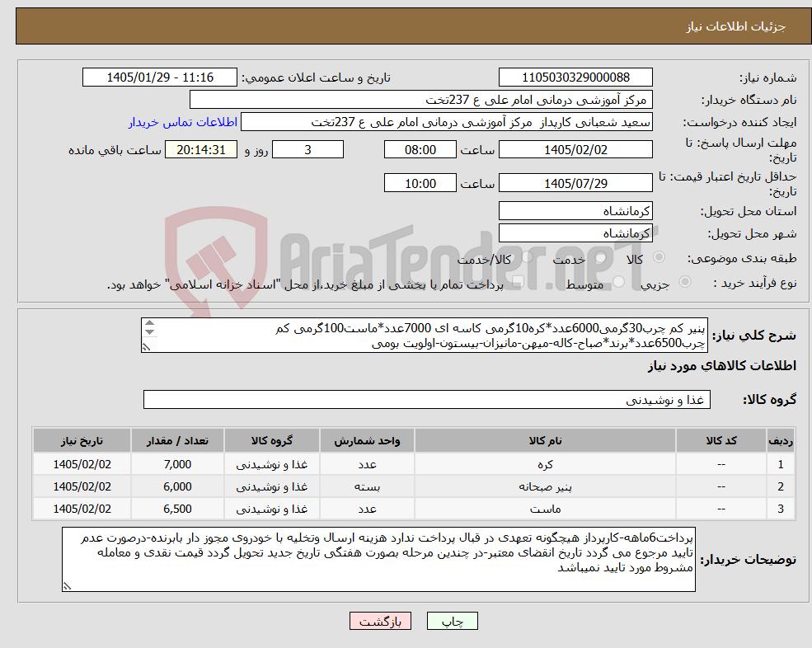Click need number field 1105030329000088
The width and height of the screenshot is (812, 648).
(x=575, y=77)
